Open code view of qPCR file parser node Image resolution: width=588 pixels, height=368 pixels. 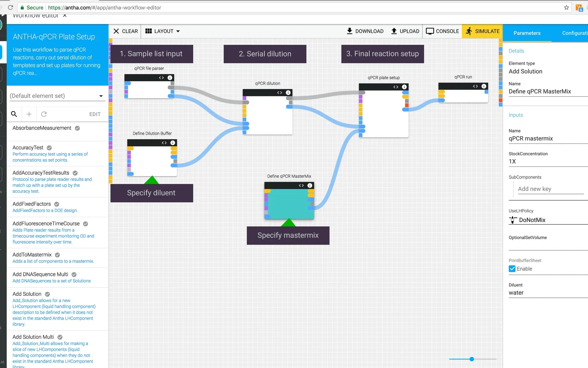[x=161, y=78]
